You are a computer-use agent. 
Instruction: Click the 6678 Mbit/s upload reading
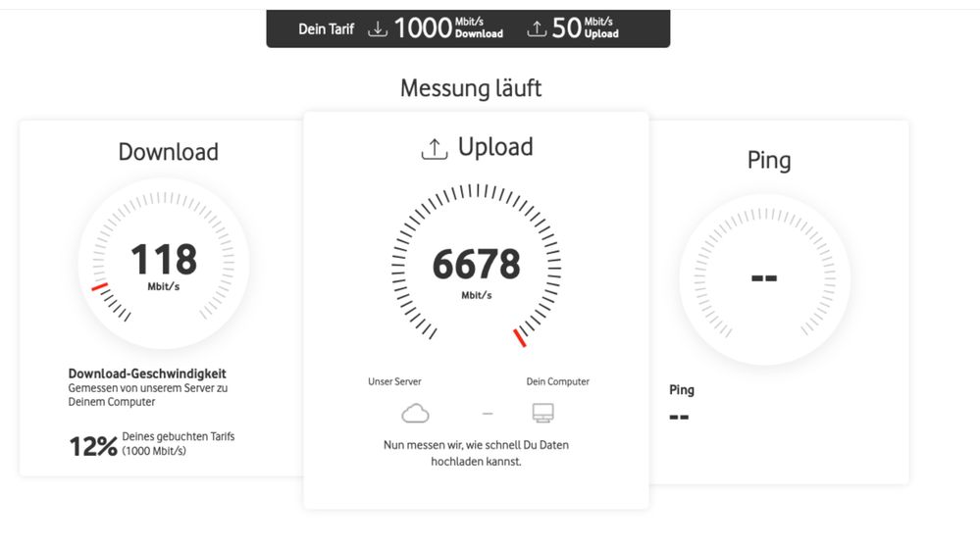(476, 272)
